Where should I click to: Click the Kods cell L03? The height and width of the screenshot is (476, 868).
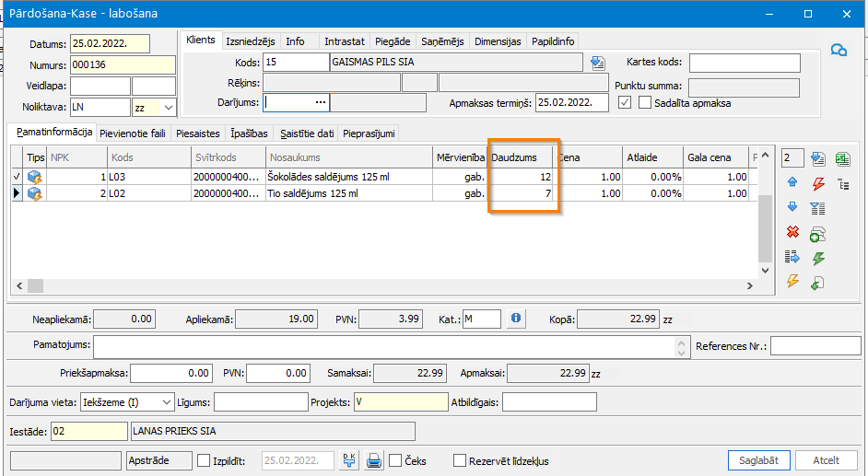click(149, 177)
